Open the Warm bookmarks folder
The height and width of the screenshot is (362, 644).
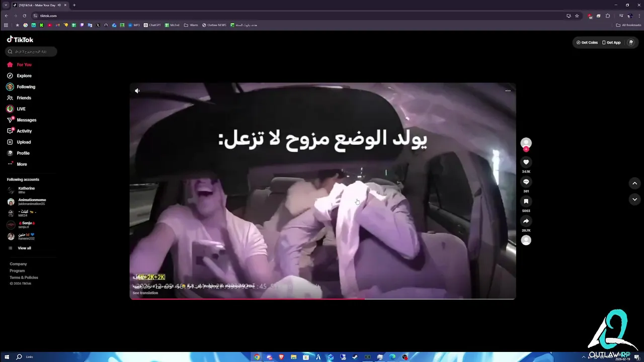[x=191, y=25]
